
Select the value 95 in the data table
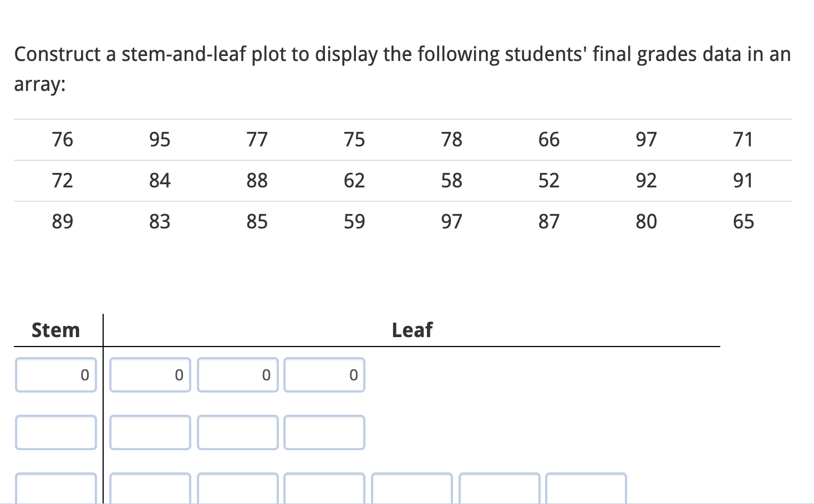pyautogui.click(x=160, y=140)
